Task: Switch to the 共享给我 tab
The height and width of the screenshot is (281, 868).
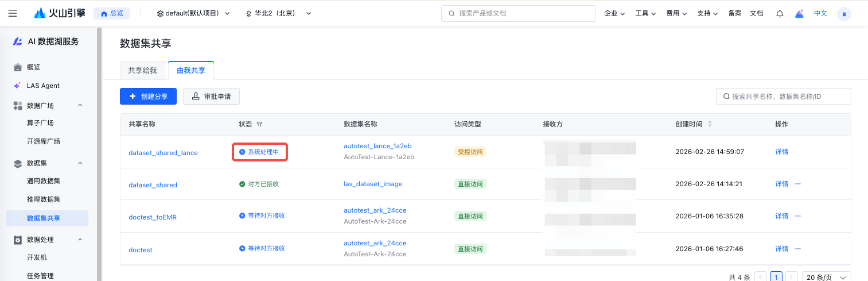Action: tap(142, 70)
